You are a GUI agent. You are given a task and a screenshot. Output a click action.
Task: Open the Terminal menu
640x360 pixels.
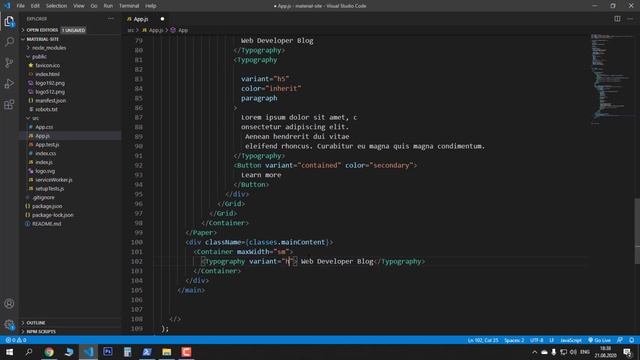pyautogui.click(x=129, y=6)
